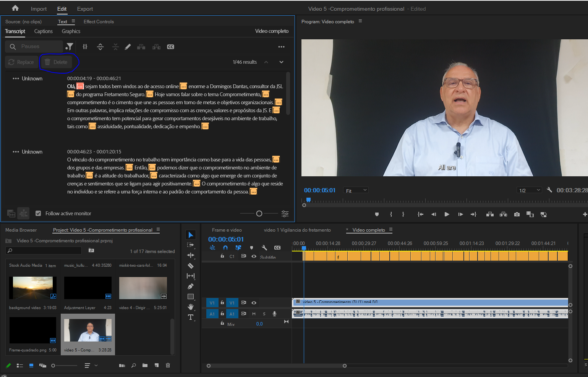Select the Hand tool in the tools panel
This screenshot has width=588, height=377.
coord(191,306)
